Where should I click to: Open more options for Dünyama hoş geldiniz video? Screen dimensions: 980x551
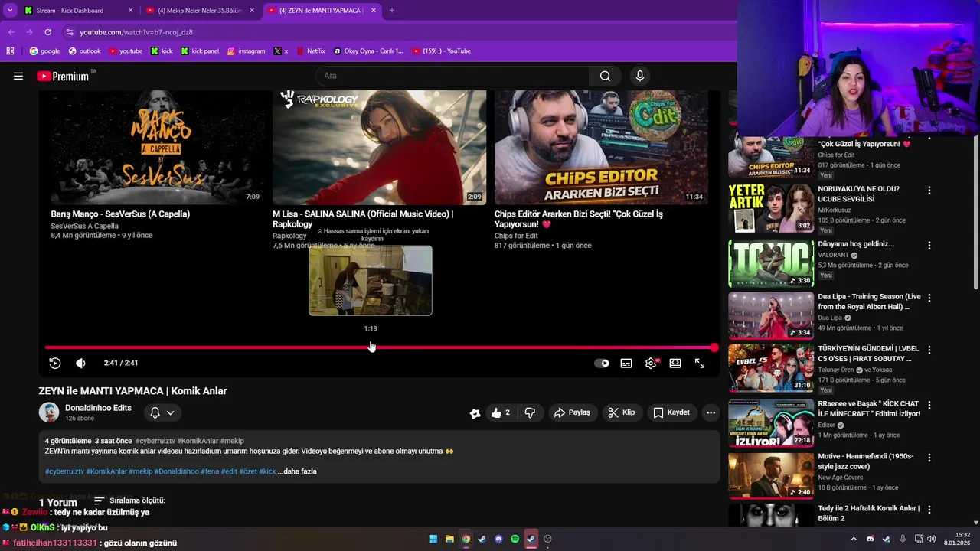(x=929, y=246)
